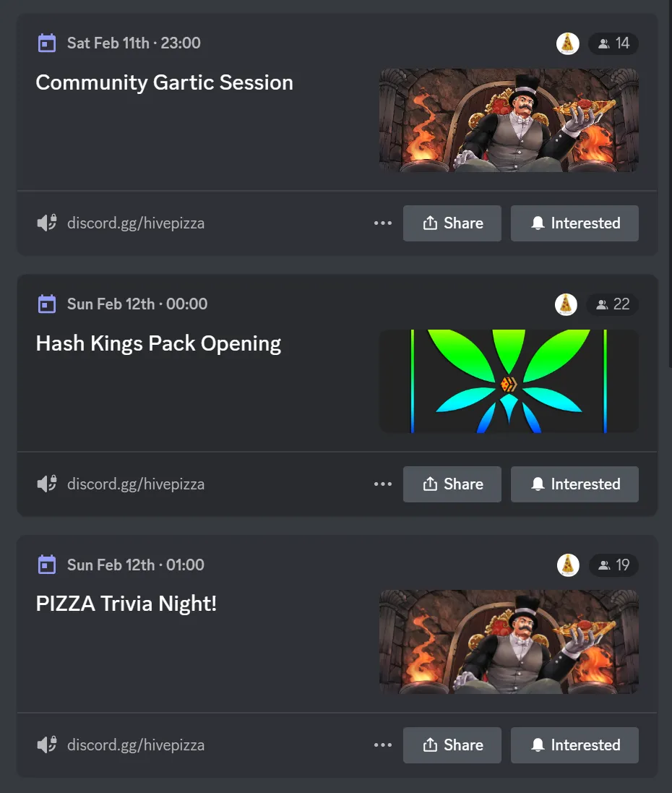Click voice channel speaker icon in Trivia Night card

coord(47,745)
